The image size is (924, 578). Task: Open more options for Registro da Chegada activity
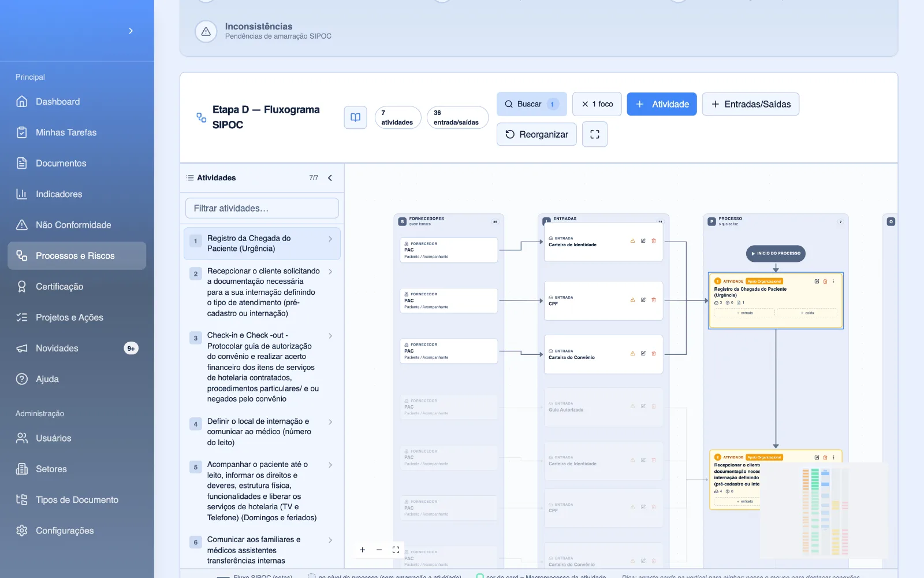pos(833,281)
